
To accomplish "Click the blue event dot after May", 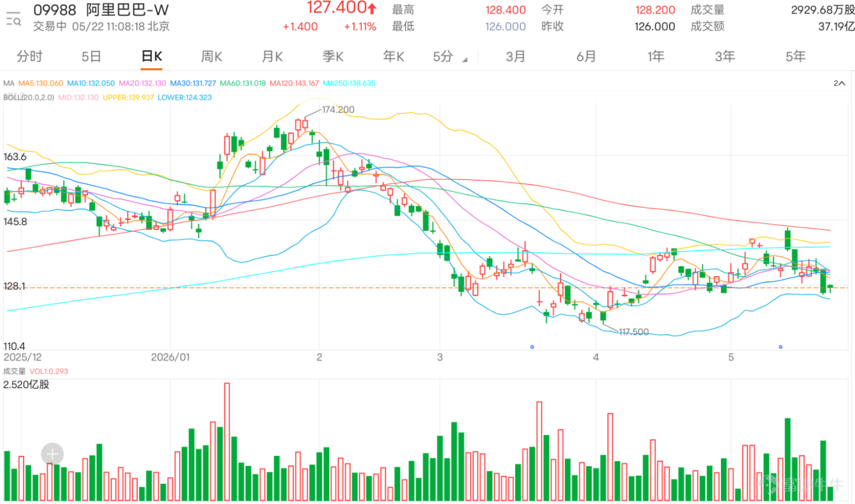I will click(x=781, y=347).
